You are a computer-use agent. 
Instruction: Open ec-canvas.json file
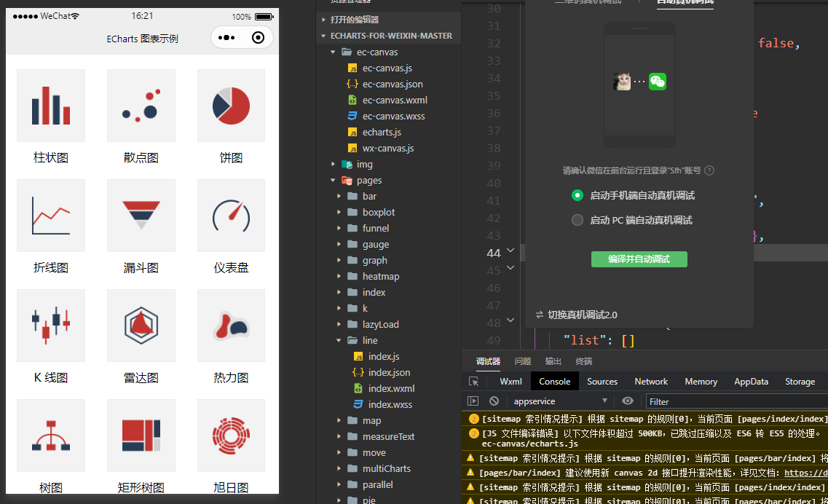[x=393, y=84]
